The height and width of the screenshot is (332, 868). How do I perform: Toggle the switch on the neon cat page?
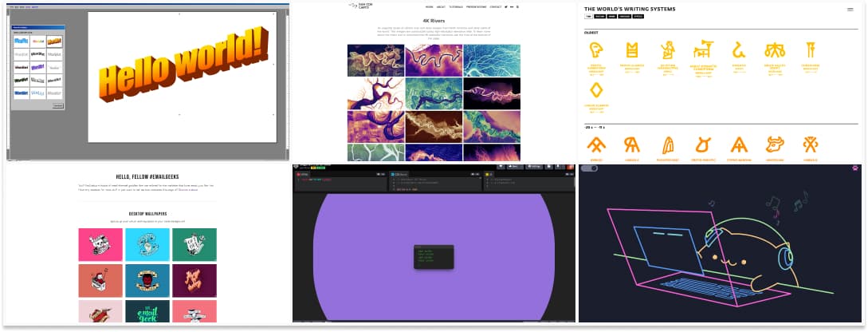(x=589, y=168)
